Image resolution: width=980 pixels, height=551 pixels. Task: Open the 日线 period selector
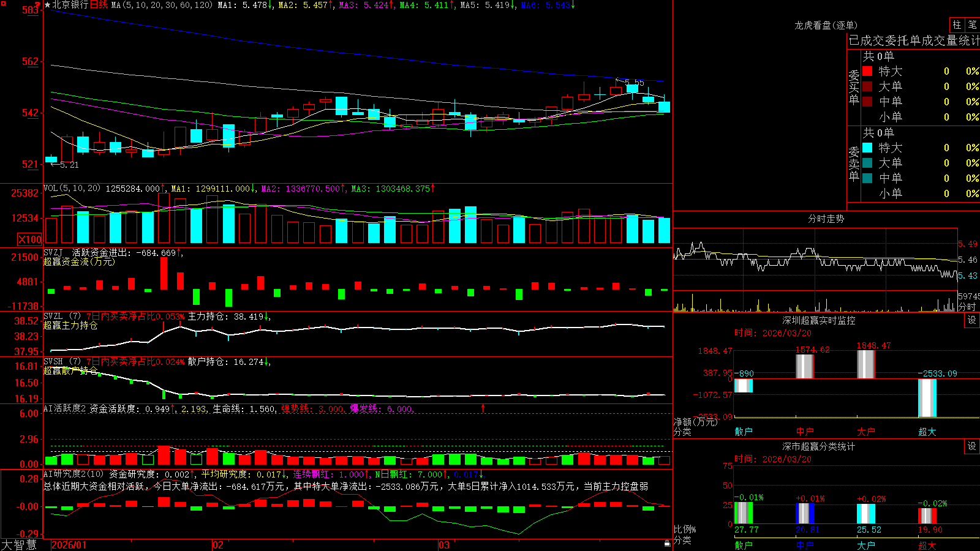(x=99, y=5)
